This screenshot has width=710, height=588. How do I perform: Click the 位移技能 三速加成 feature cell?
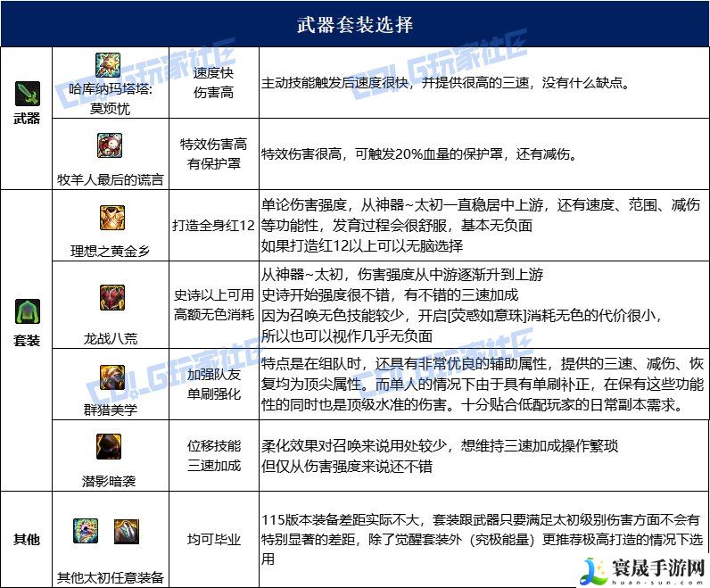tap(214, 455)
